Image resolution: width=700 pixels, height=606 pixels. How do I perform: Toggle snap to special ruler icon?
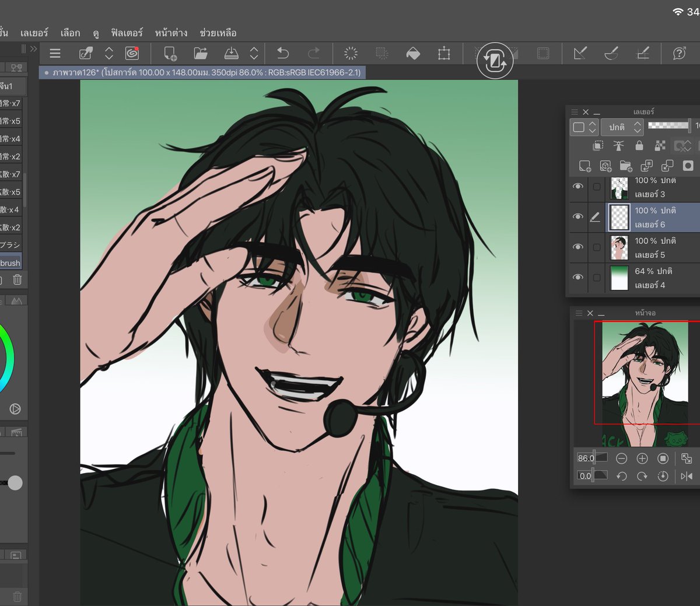click(611, 54)
